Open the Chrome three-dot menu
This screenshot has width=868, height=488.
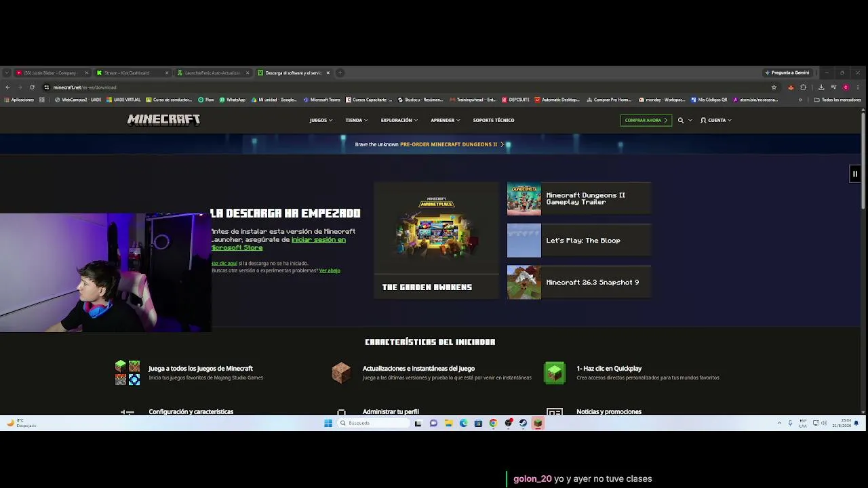[x=858, y=87]
